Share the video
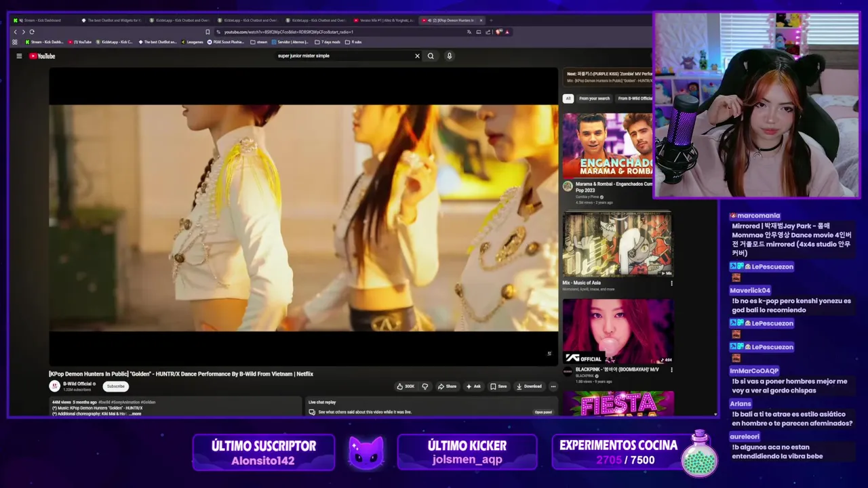The image size is (868, 488). click(x=447, y=386)
